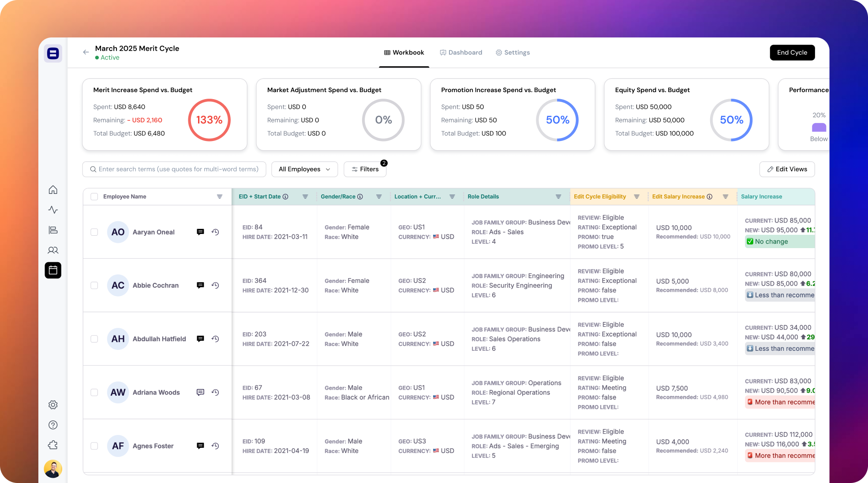
Task: Open the help question mark icon
Action: 53,425
